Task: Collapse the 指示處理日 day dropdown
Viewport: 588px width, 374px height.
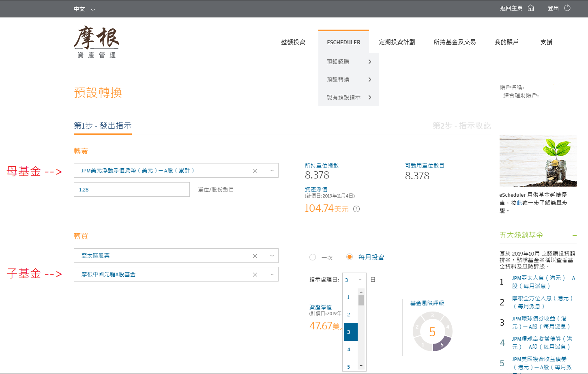Action: (360, 280)
